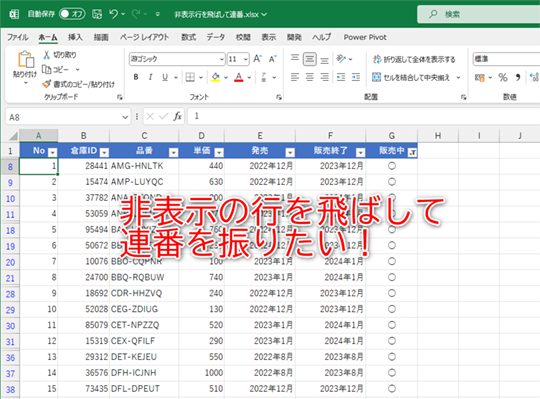
Task: Open the No column filter dropdown
Action: pos(52,152)
